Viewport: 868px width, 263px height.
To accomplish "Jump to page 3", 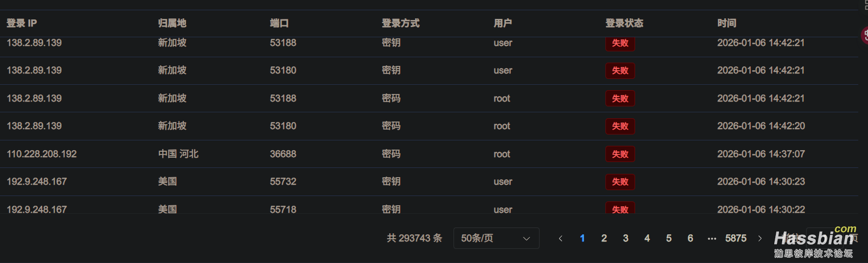I will [625, 238].
